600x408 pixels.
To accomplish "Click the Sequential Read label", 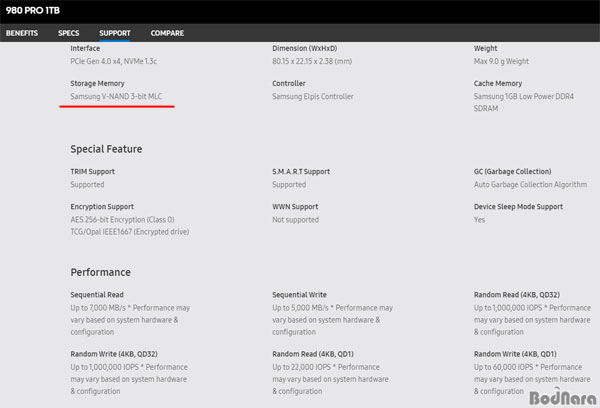I will point(97,295).
